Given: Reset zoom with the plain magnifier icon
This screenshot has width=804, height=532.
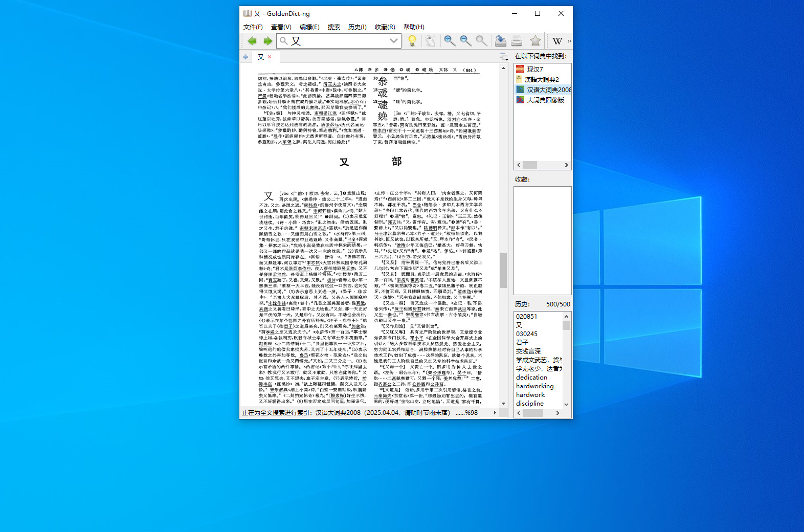Looking at the screenshot, I should [x=481, y=41].
